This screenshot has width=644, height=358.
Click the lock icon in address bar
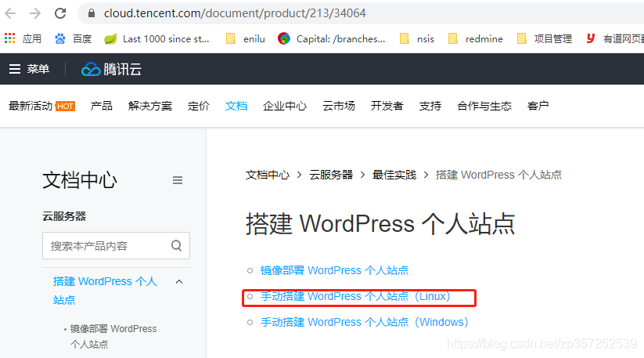[92, 13]
